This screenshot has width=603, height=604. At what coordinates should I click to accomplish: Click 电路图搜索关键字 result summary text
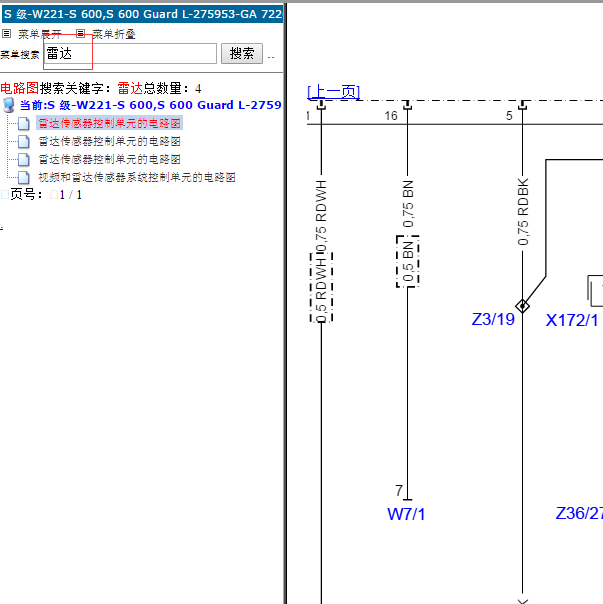(101, 89)
